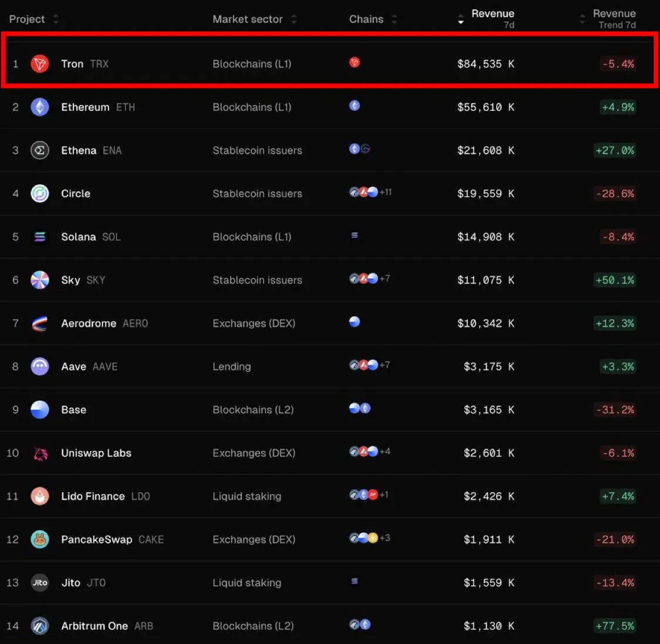Open the PancakeSwap CAKE project link
Image resolution: width=660 pixels, height=644 pixels.
point(113,540)
